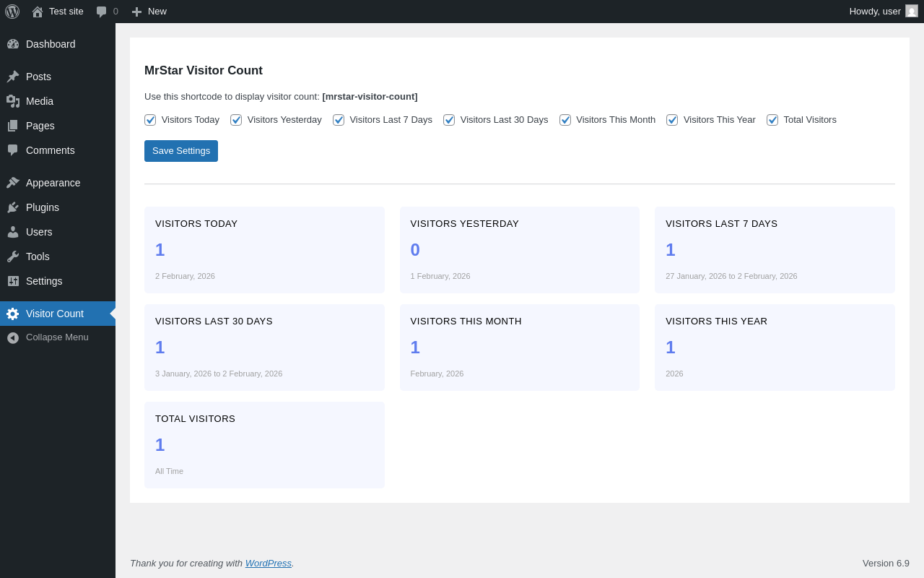Click the user avatar in top bar

click(x=912, y=12)
